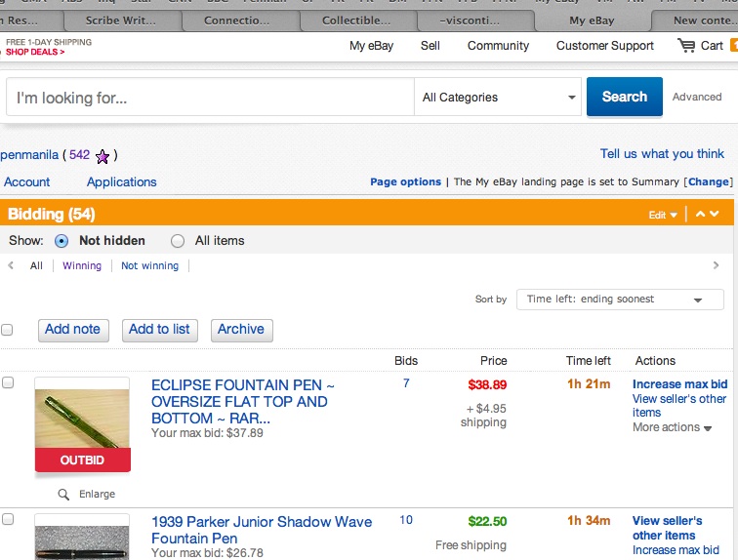The image size is (738, 560).
Task: Select the All items radio button
Action: point(178,241)
